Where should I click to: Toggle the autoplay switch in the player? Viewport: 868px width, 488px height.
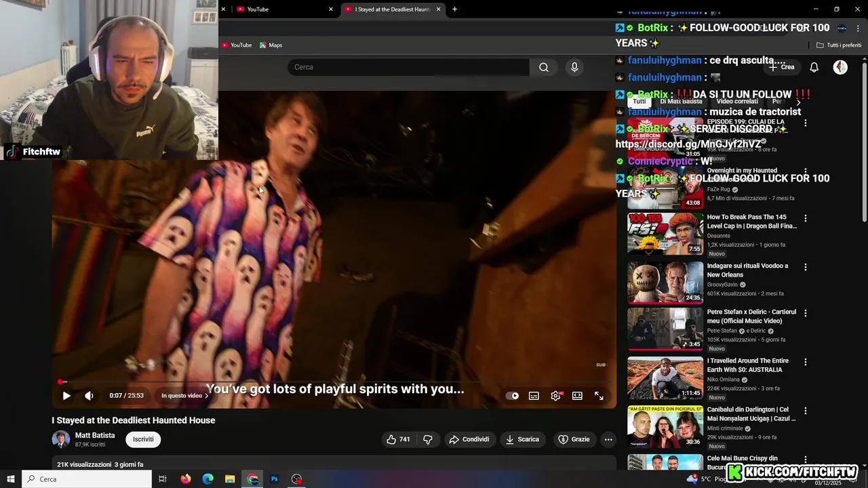[513, 396]
